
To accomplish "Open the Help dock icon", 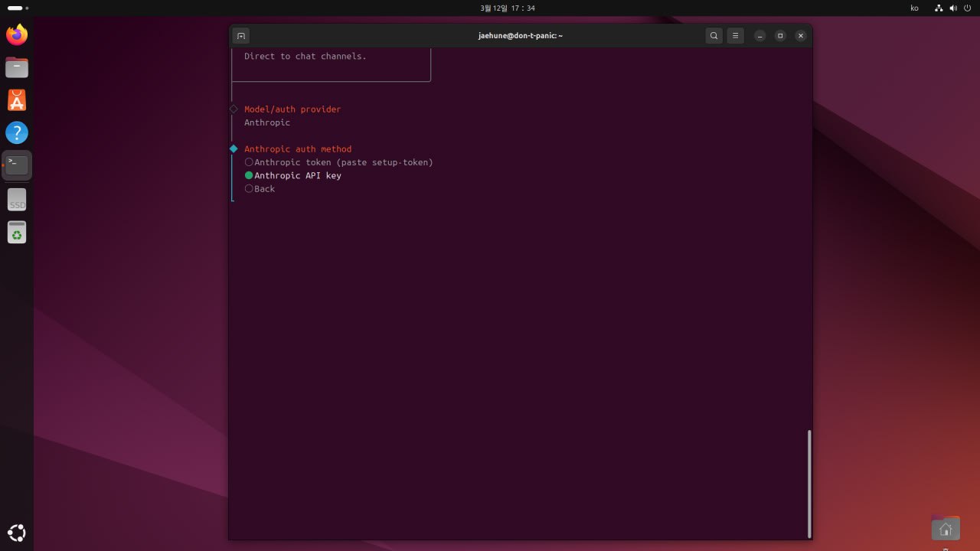I will click(16, 133).
